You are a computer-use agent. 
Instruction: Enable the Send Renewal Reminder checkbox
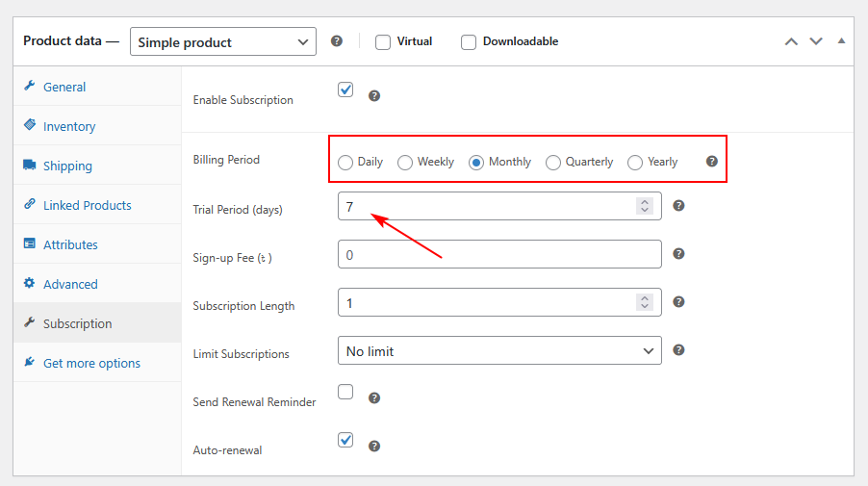(345, 392)
